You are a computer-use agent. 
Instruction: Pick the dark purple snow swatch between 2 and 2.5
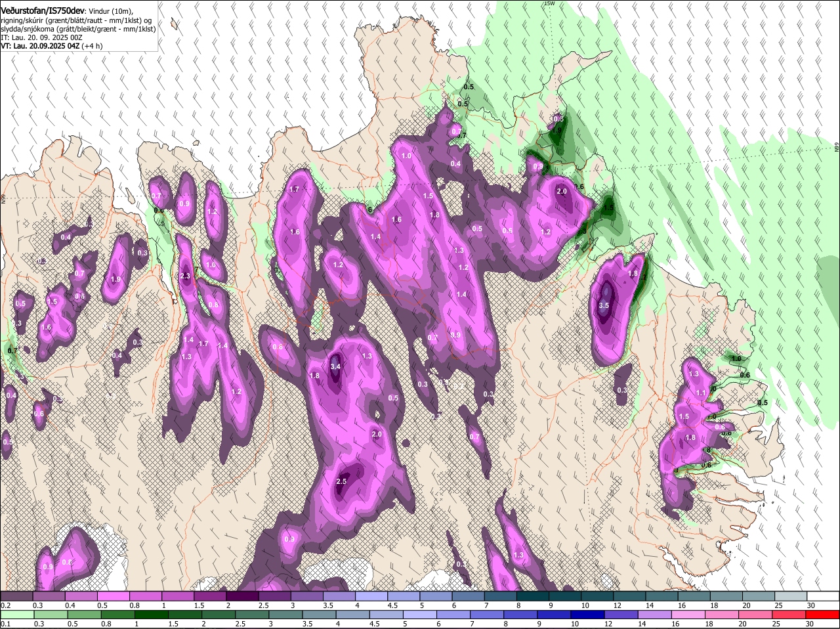tap(241, 596)
